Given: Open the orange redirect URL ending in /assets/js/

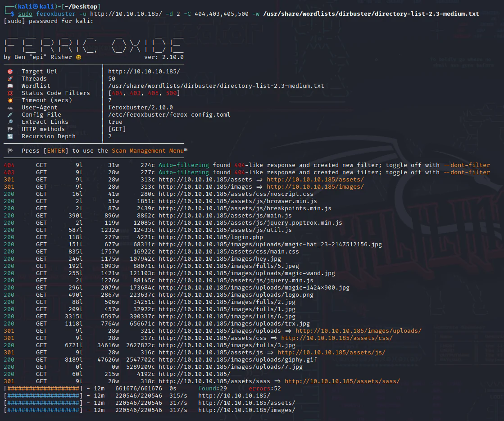Looking at the screenshot, I should tap(331, 353).
